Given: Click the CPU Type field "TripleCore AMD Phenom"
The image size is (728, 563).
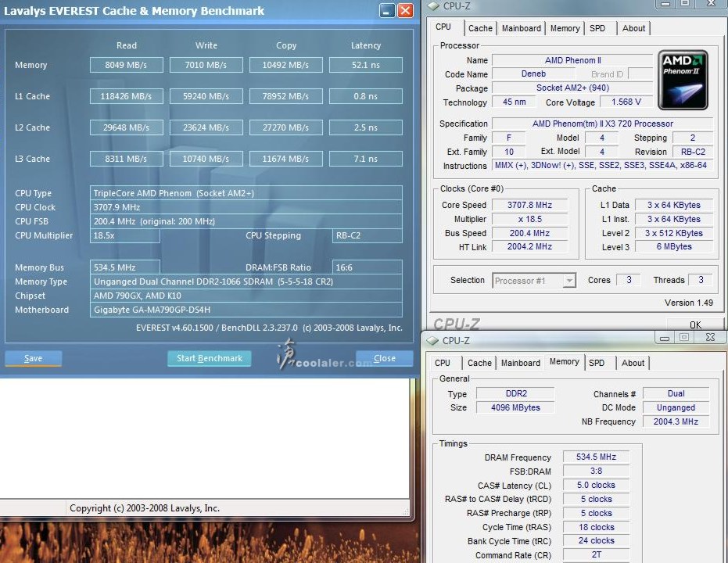Looking at the screenshot, I should (x=246, y=193).
